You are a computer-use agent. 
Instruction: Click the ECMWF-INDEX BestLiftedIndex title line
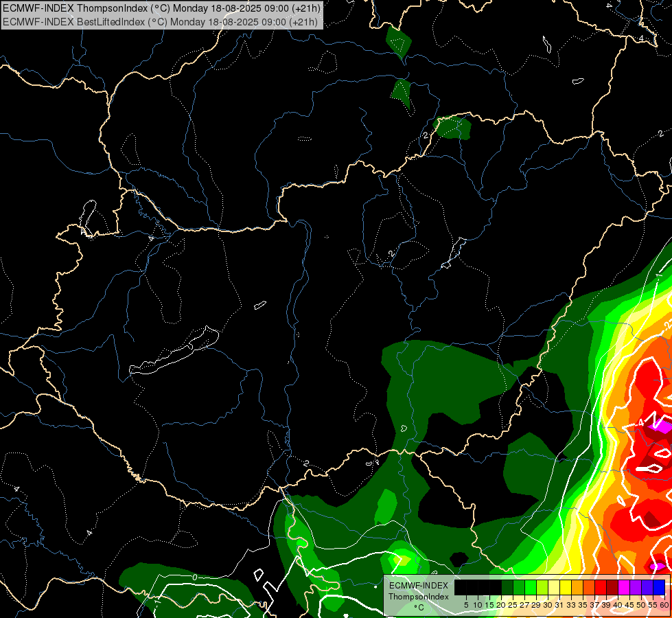(161, 22)
